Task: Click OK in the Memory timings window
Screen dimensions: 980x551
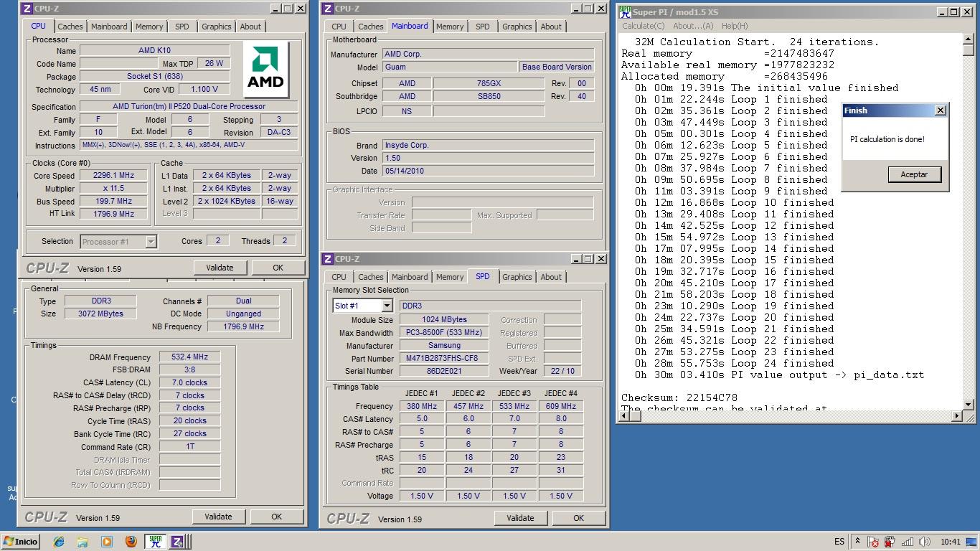Action: pyautogui.click(x=276, y=517)
